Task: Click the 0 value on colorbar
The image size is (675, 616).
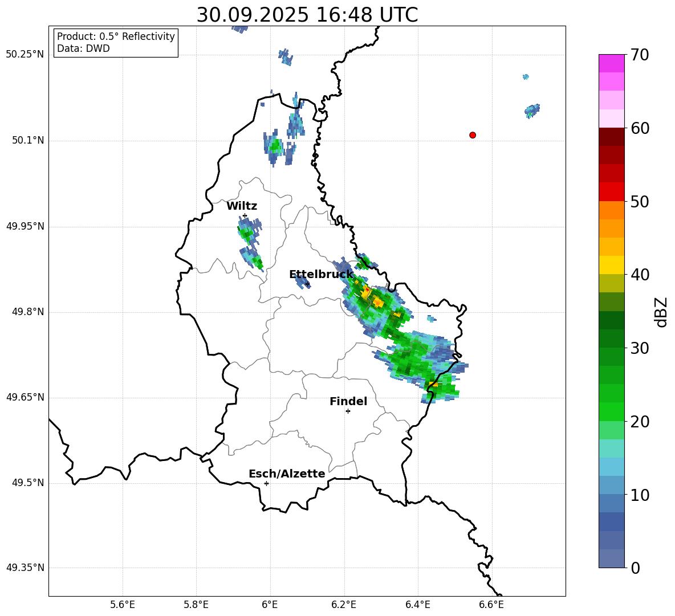Action: [x=636, y=568]
